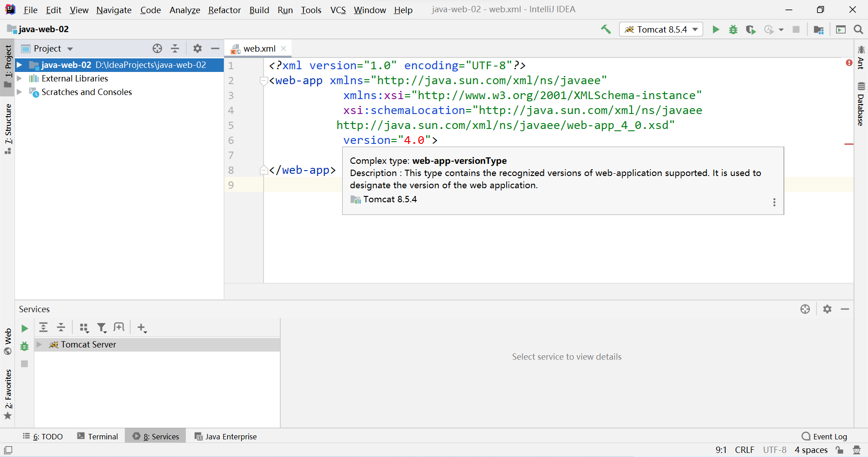Change the CRLF line separator
The height and width of the screenshot is (457, 868).
point(745,450)
